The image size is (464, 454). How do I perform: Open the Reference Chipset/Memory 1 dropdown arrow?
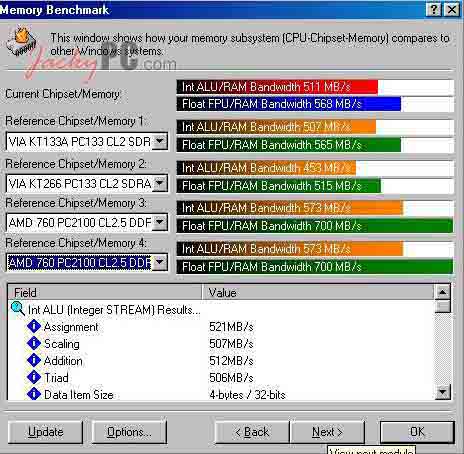[x=160, y=141]
